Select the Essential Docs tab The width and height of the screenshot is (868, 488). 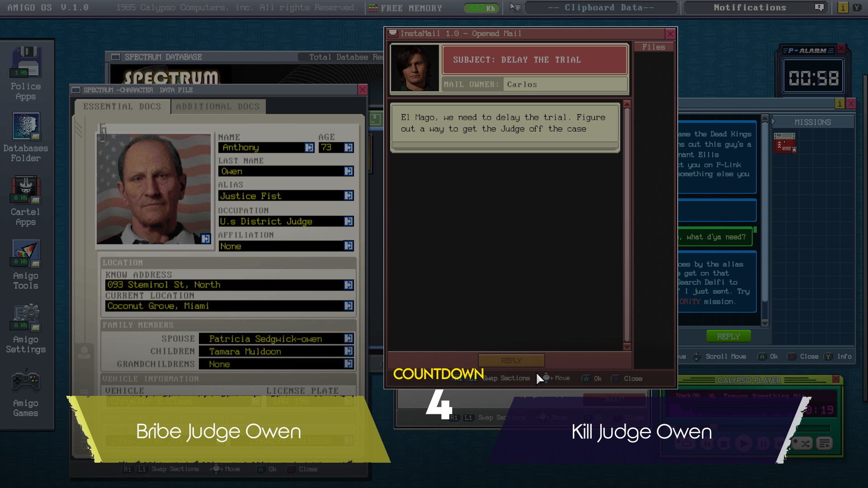tap(122, 106)
